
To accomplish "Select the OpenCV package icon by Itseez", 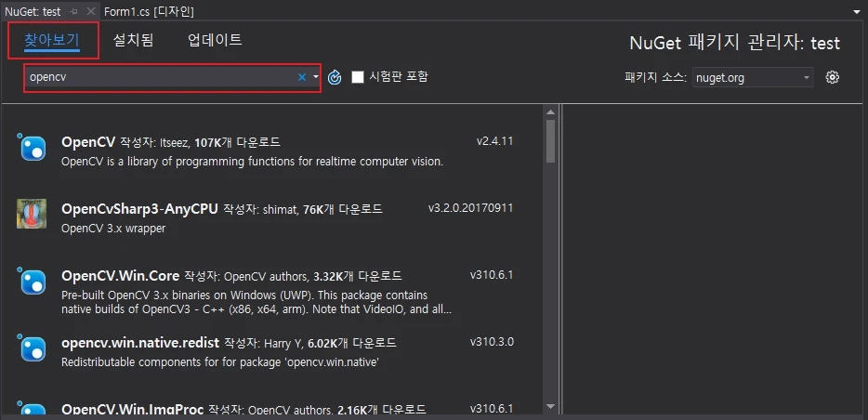I will click(32, 147).
